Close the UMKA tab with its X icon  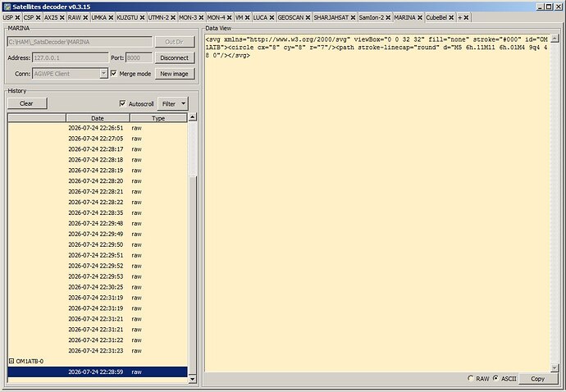coord(111,18)
